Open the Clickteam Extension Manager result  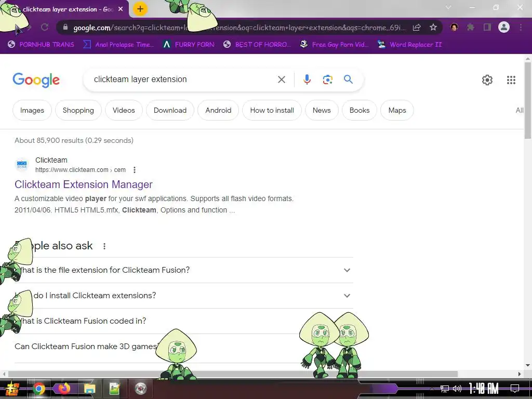[84, 184]
